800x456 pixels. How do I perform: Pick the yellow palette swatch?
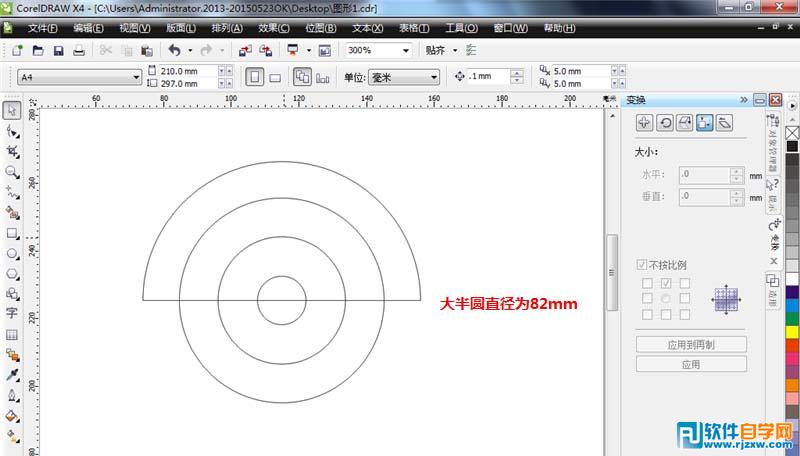coord(792,332)
